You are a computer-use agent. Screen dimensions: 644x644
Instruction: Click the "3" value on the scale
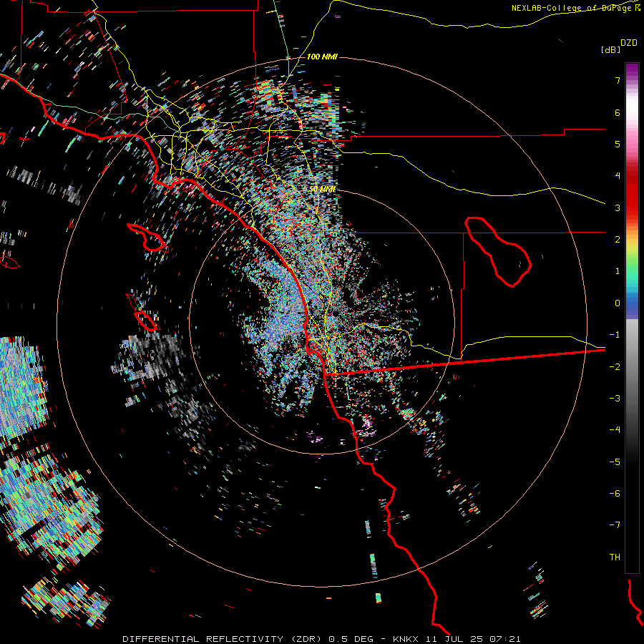click(618, 208)
